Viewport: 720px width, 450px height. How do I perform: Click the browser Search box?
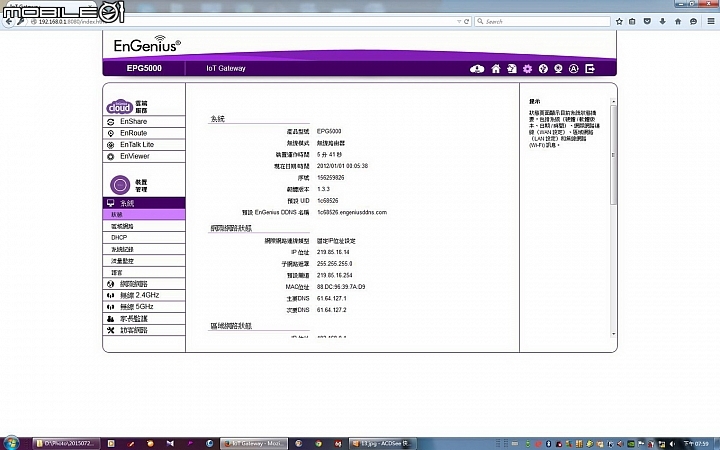(x=543, y=22)
